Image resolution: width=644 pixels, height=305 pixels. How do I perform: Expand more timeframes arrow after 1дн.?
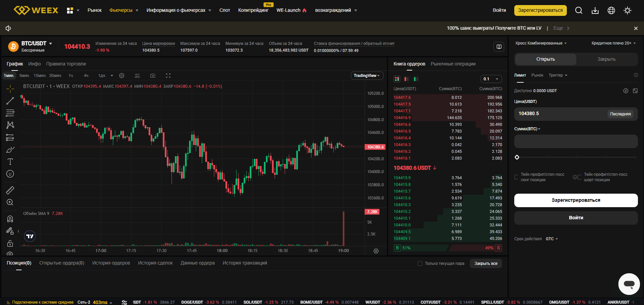coord(112,76)
